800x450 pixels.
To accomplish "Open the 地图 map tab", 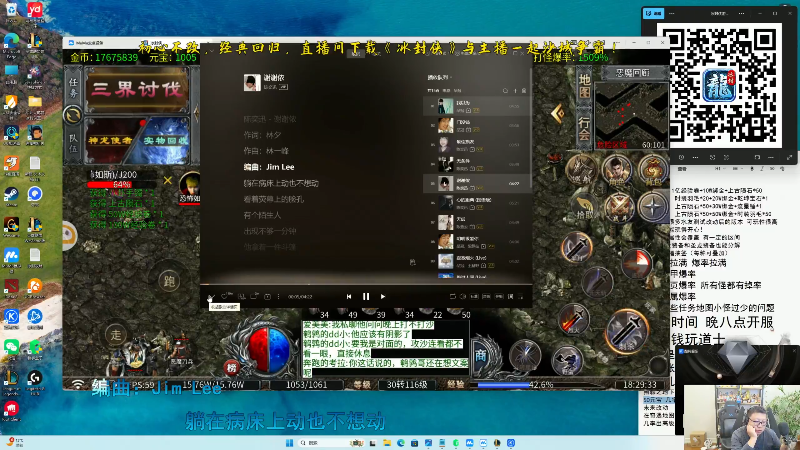I will (584, 86).
